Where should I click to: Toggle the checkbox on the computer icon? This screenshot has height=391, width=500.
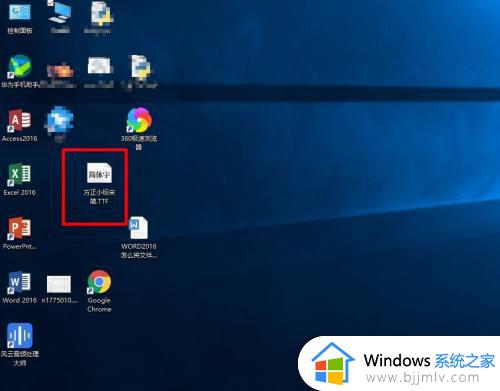[50, 3]
